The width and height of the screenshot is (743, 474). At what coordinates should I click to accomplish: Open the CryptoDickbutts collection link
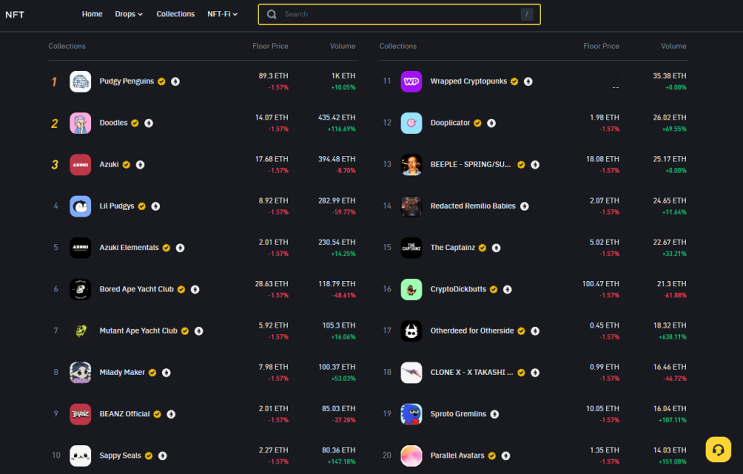click(458, 289)
